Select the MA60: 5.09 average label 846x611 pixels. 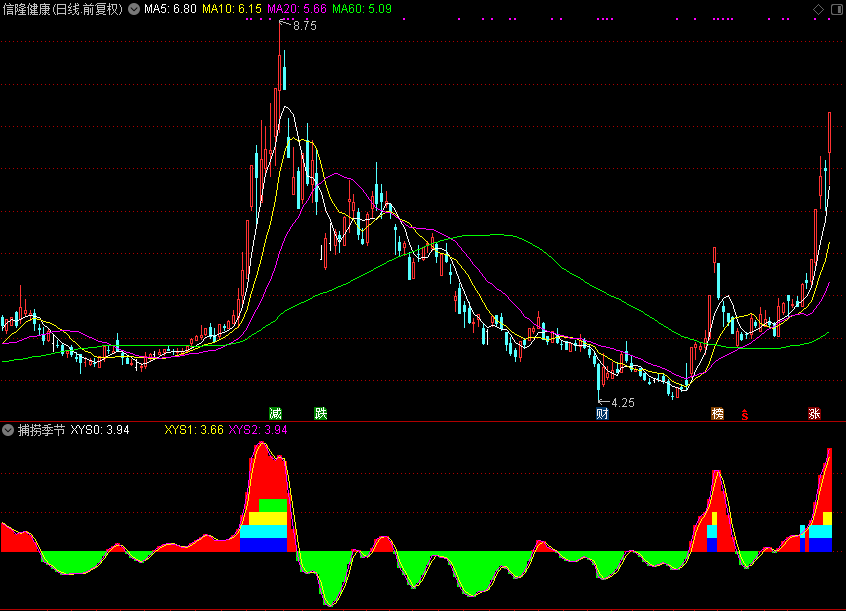tap(362, 9)
